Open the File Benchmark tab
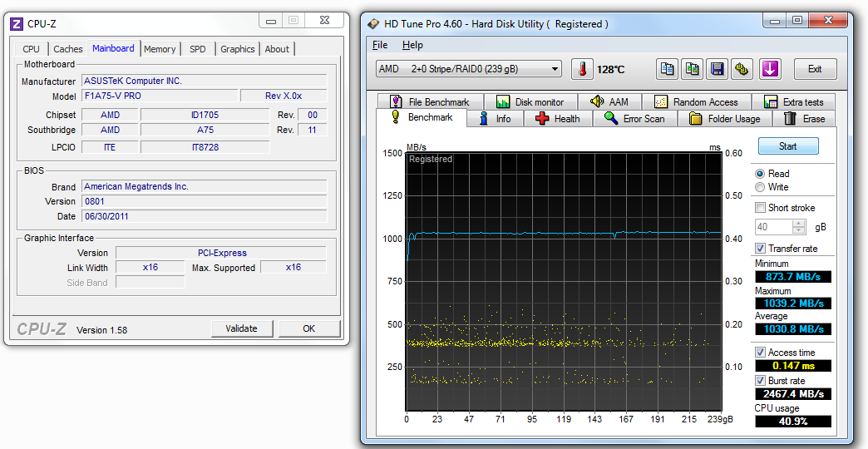868x449 pixels. pyautogui.click(x=430, y=102)
